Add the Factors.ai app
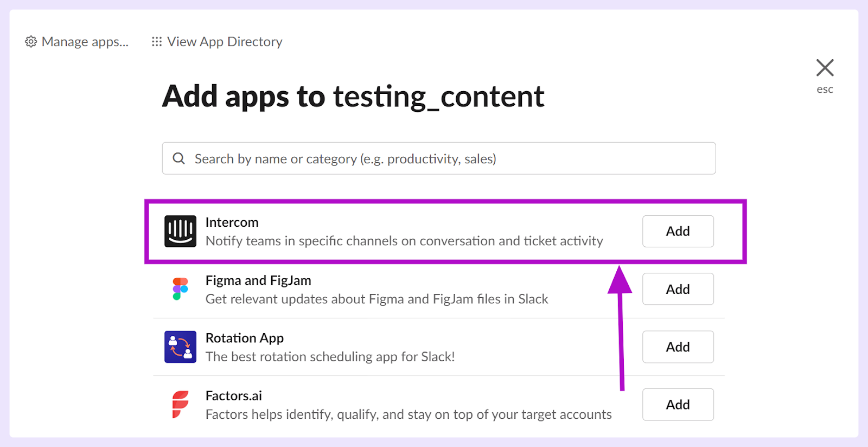This screenshot has width=868, height=447. [678, 405]
